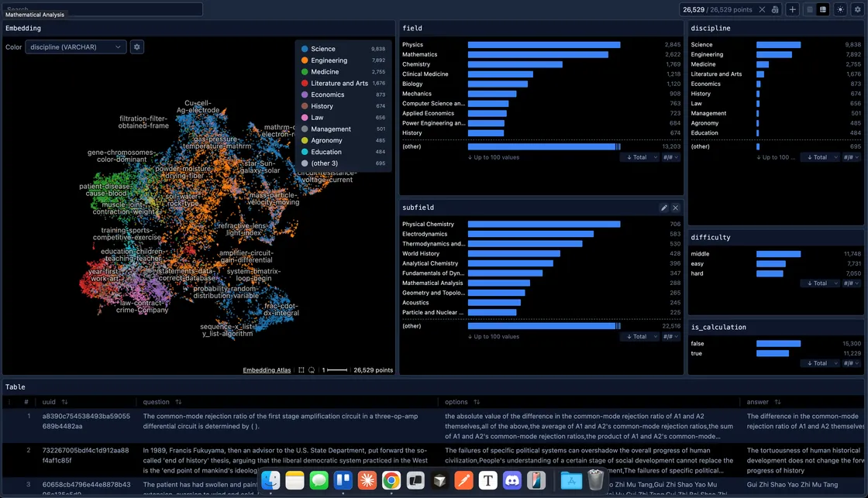Clear the selection using the X beside the point count
This screenshot has width=868, height=498.
[762, 9]
